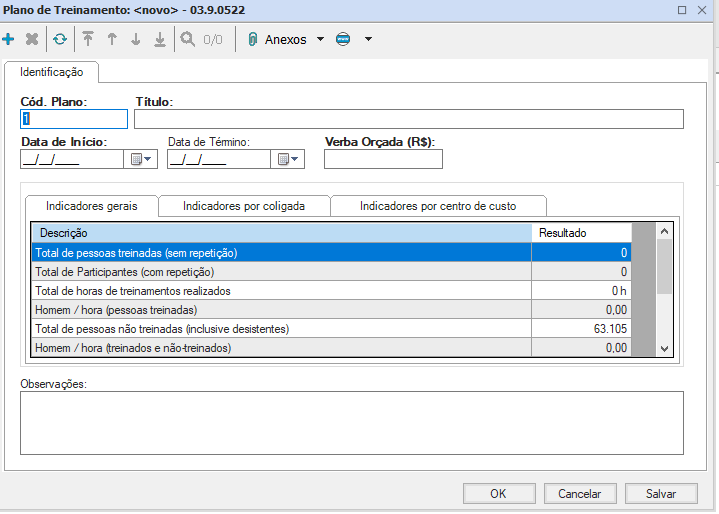This screenshot has width=719, height=514.
Task: Click the refresh icon in the toolbar
Action: tap(60, 40)
